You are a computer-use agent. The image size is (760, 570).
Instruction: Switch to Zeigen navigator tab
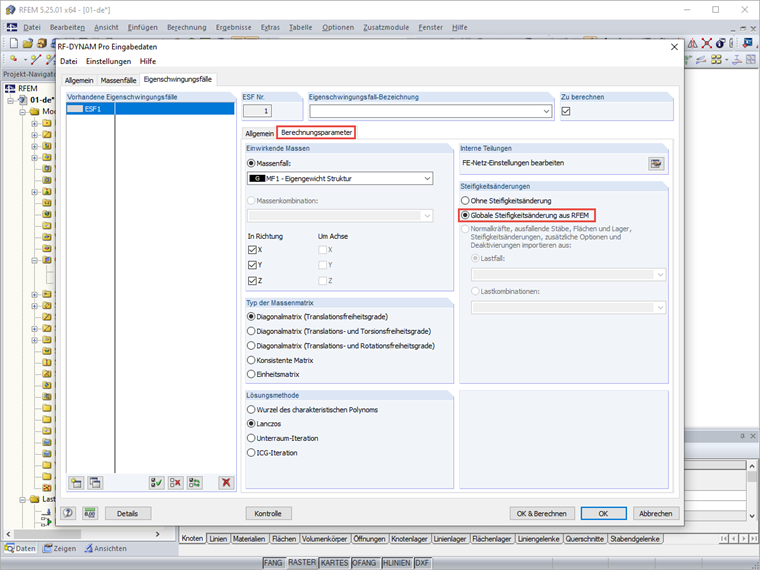point(59,549)
